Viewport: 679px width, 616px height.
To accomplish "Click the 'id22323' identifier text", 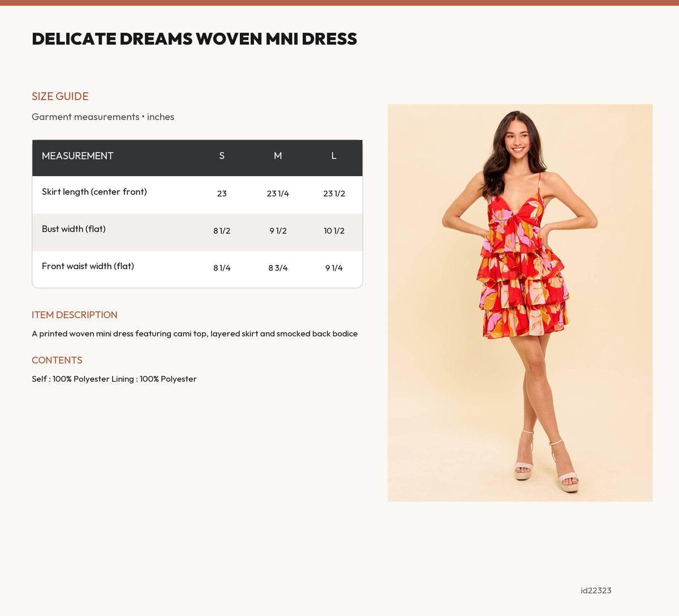I will pyautogui.click(x=596, y=591).
